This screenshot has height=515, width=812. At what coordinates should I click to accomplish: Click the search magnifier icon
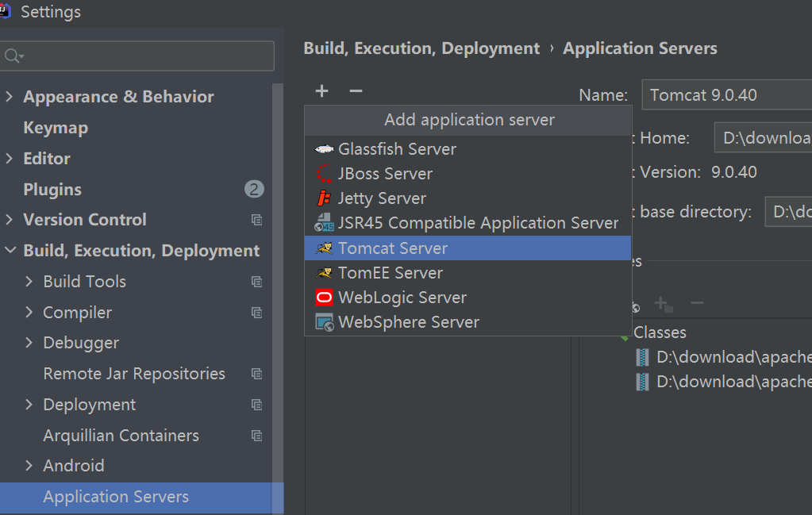13,56
